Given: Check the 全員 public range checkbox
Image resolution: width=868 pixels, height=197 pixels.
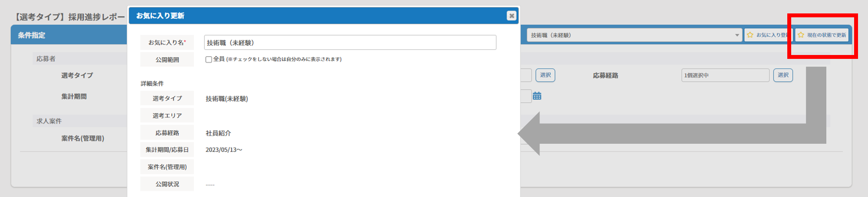Looking at the screenshot, I should (209, 59).
